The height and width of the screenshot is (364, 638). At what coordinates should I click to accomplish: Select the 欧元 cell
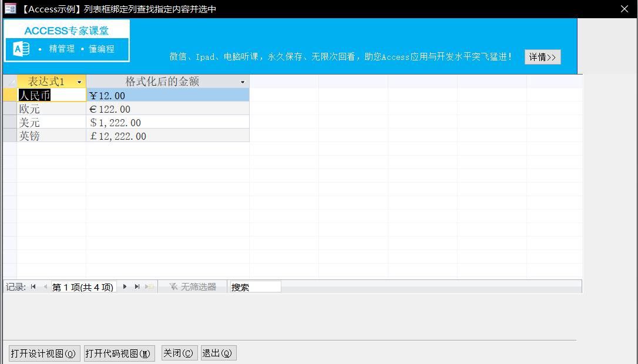point(51,109)
